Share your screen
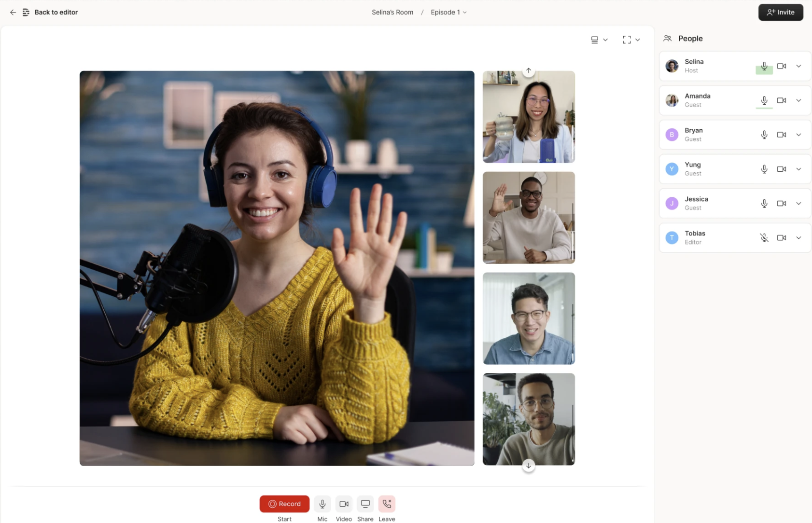This screenshot has height=523, width=812. click(365, 504)
